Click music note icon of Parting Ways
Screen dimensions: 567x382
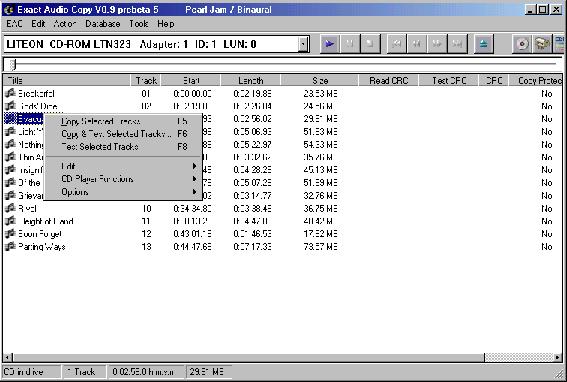pyautogui.click(x=10, y=247)
